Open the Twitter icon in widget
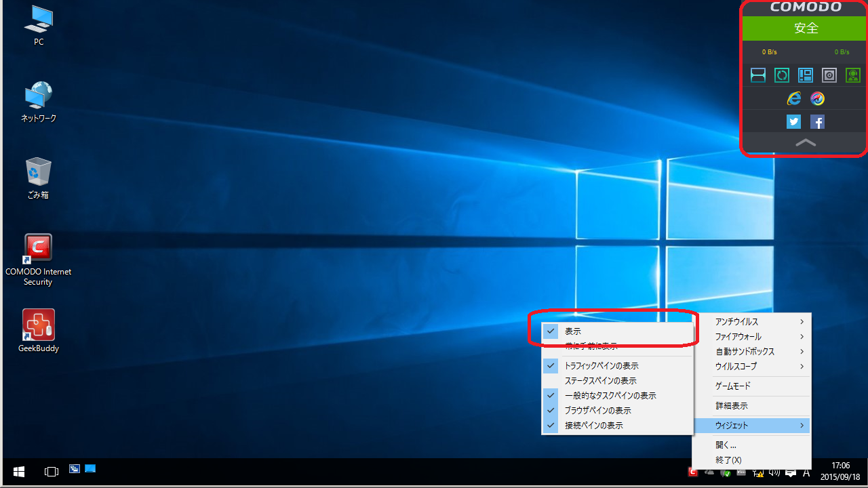This screenshot has height=488, width=868. click(793, 122)
